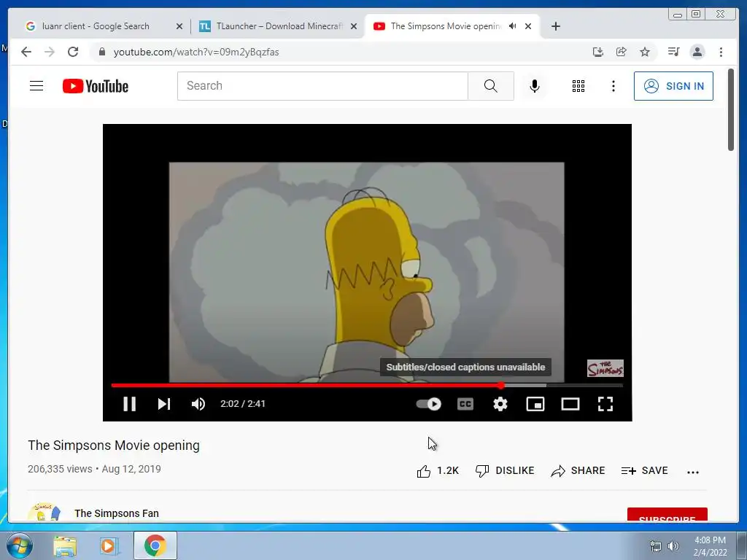Open more actions ellipsis below video
The image size is (747, 560).
coord(693,472)
